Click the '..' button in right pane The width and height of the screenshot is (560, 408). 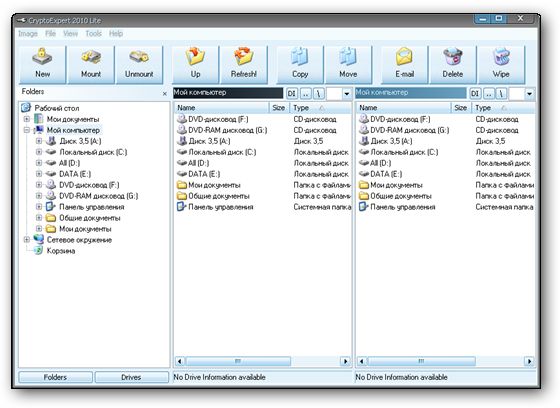tap(489, 94)
